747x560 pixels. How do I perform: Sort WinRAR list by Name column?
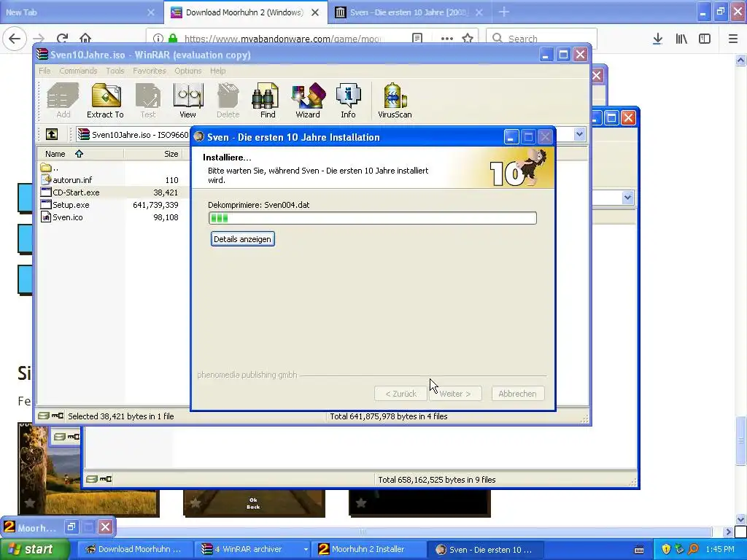pos(80,154)
